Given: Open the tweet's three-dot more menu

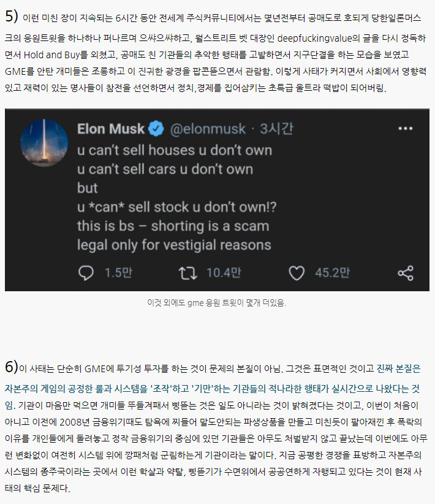Looking at the screenshot, I should 406,129.
